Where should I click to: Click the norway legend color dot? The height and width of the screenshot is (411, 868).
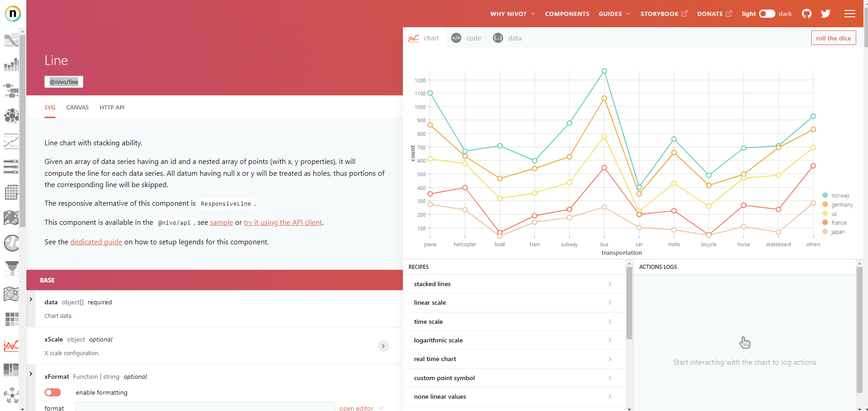[825, 195]
